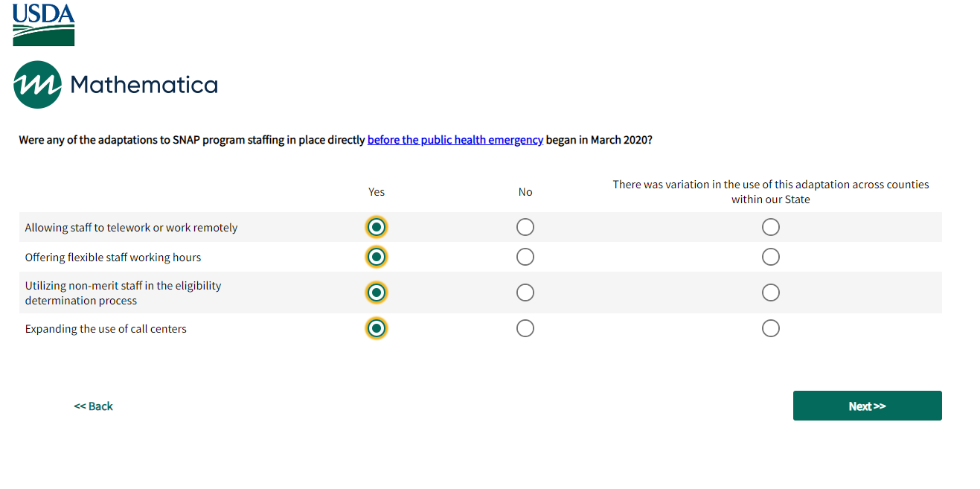Screen dimensions: 980x489
Task: Select Yes for offering flexible working hours
Action: [x=377, y=257]
